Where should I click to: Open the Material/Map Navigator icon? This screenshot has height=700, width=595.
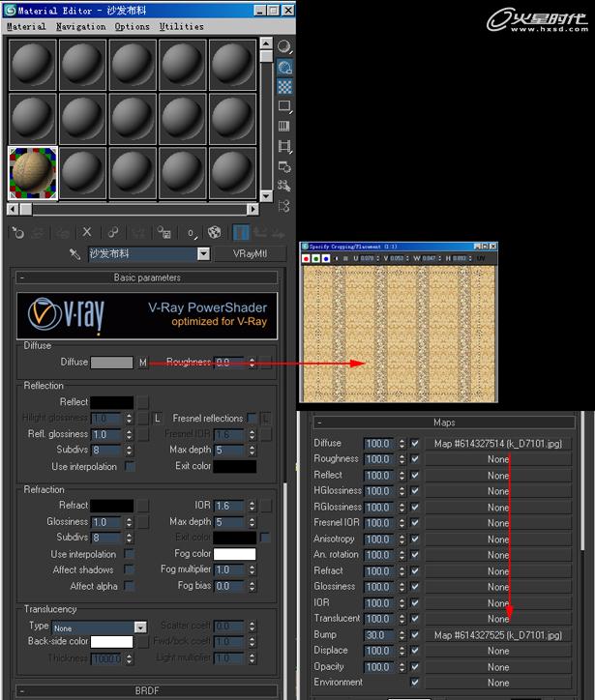tap(284, 206)
